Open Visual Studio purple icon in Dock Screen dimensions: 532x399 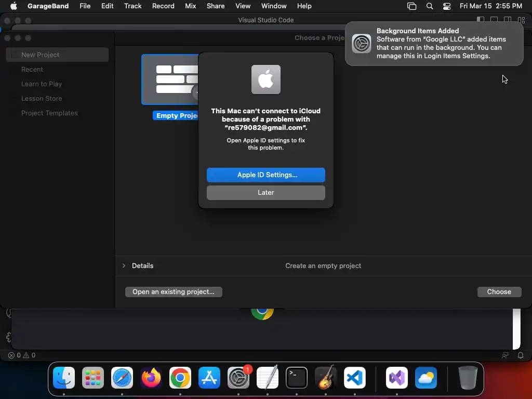(397, 378)
